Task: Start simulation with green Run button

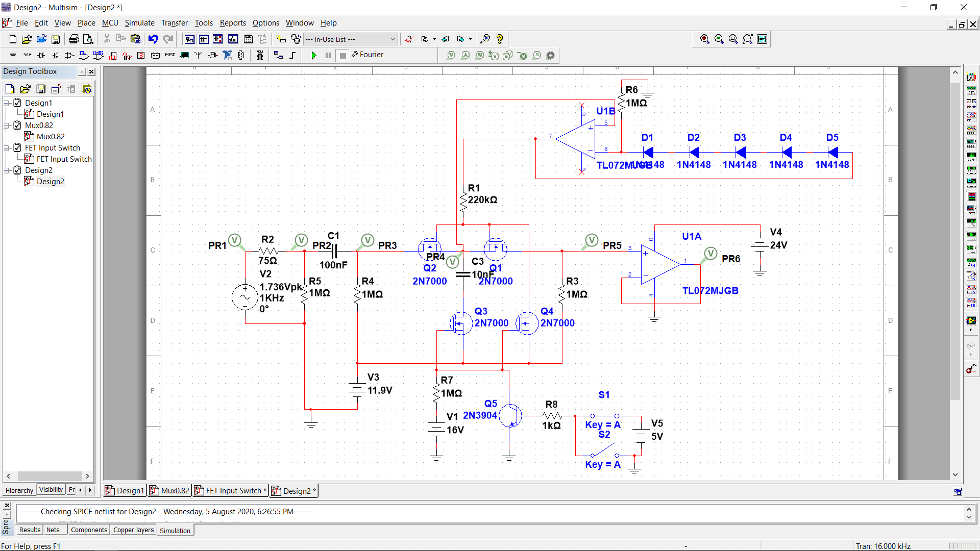Action: tap(314, 55)
